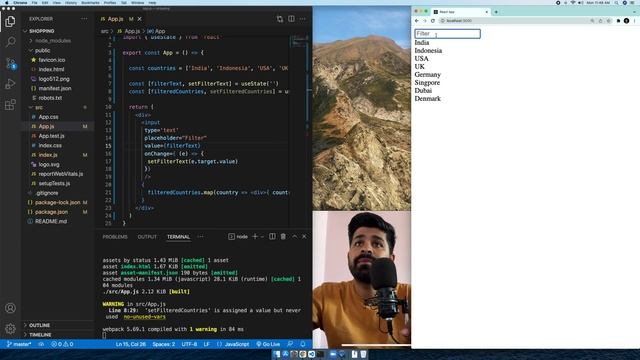Open the panel overflow ellipsis menu
640x360 pixels.
[x=200, y=237]
